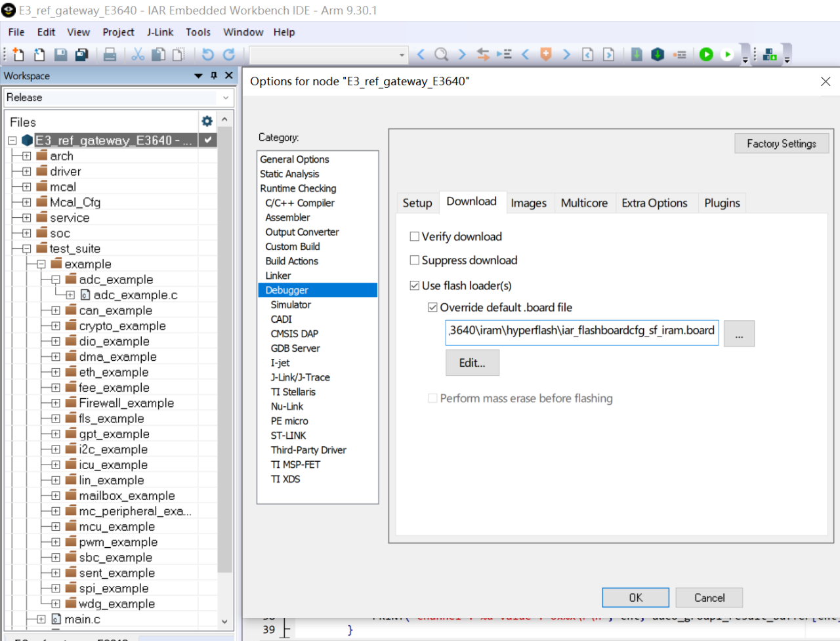
Task: Click the Make (build) hexagon icon
Action: coord(658,54)
